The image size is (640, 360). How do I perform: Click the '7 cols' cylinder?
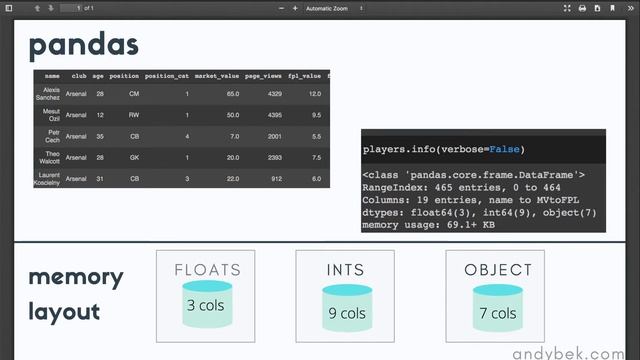pyautogui.click(x=498, y=309)
